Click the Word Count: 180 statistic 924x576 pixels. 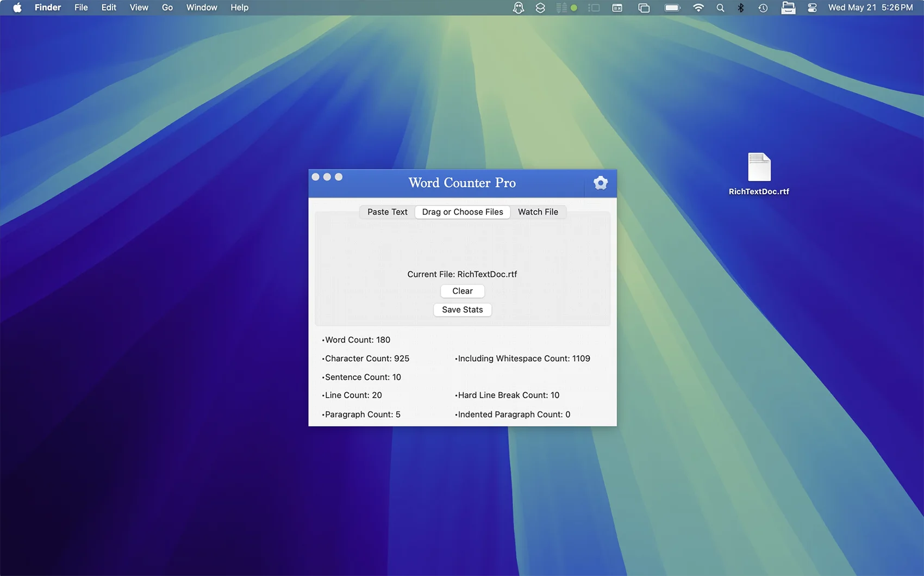356,340
